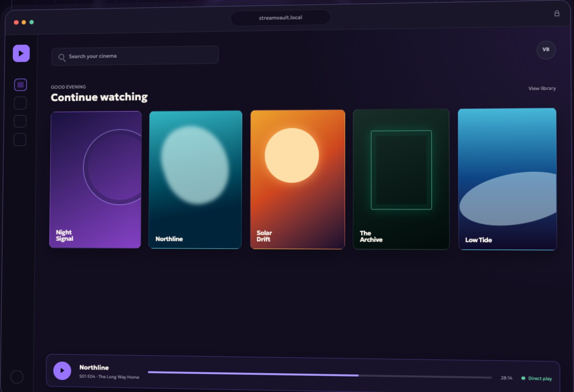The width and height of the screenshot is (574, 392).
Task: Open The Archive poster card
Action: (x=401, y=179)
